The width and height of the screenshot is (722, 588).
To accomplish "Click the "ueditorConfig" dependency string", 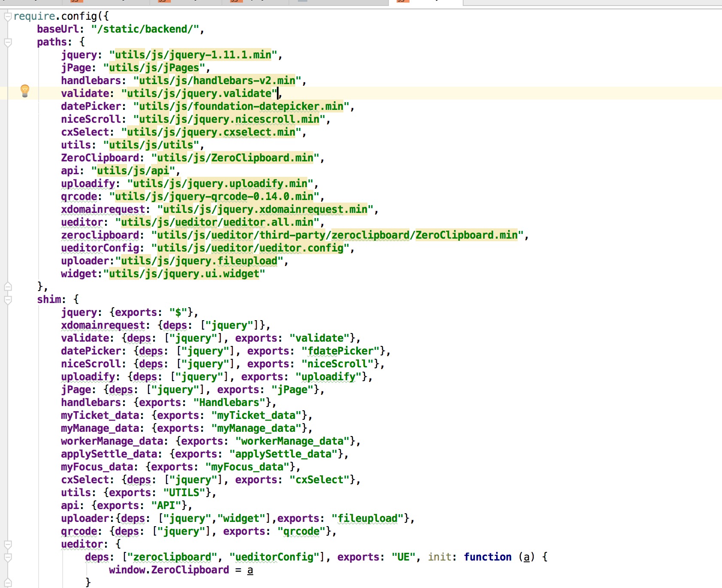I will 274,557.
